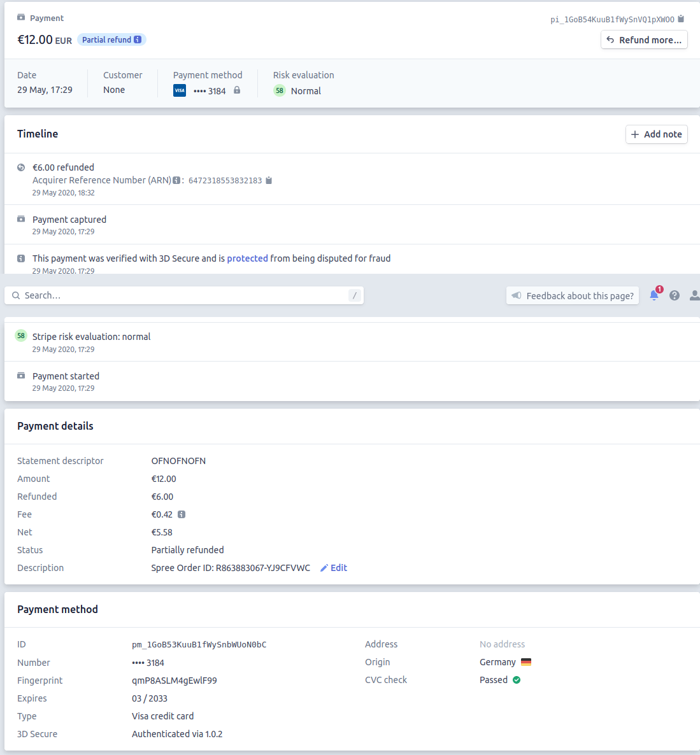Copy the payment intent ID clipboard icon
Viewport: 700px width, 755px height.
[x=681, y=18]
